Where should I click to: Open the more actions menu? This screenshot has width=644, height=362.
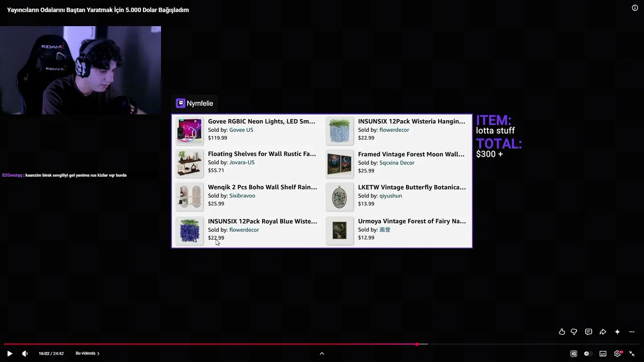632,332
